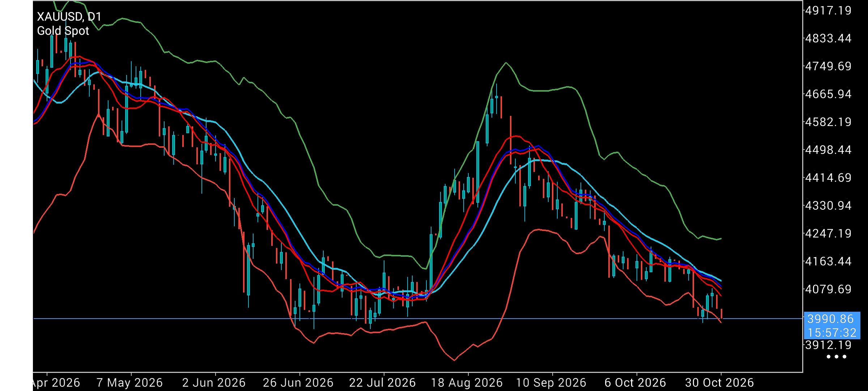Click the 6 Oct 2026 date label
This screenshot has height=391, width=868.
click(635, 383)
